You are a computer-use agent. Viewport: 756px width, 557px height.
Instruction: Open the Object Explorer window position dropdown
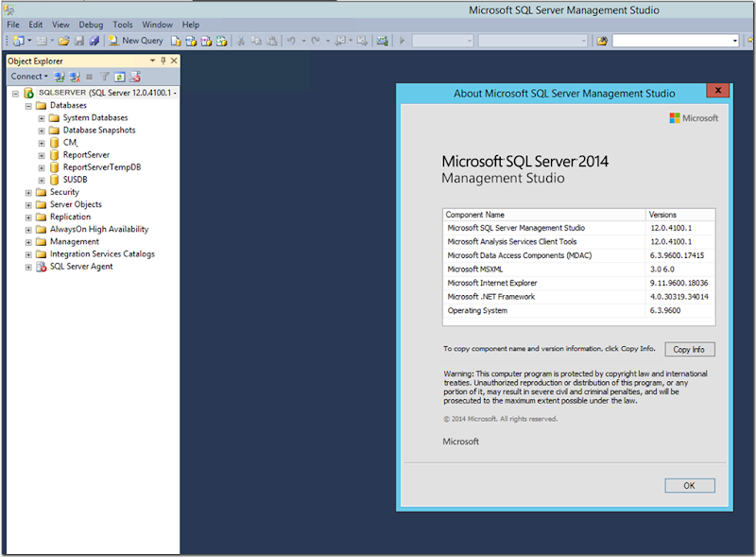152,61
